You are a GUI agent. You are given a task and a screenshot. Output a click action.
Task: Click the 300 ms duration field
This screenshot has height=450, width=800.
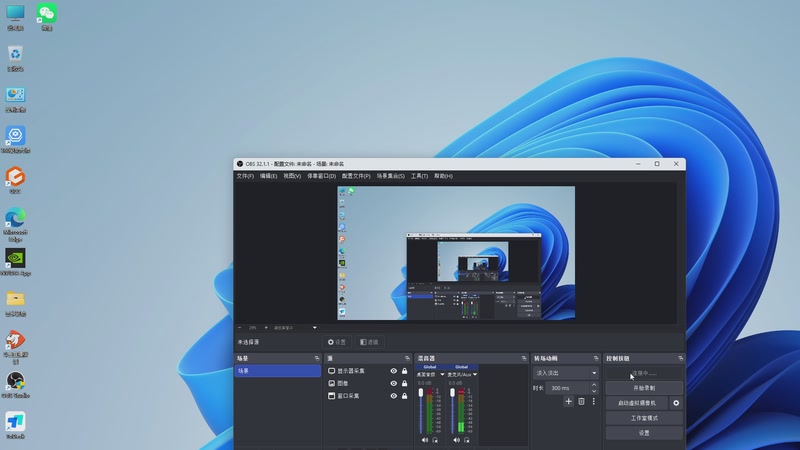coord(567,388)
